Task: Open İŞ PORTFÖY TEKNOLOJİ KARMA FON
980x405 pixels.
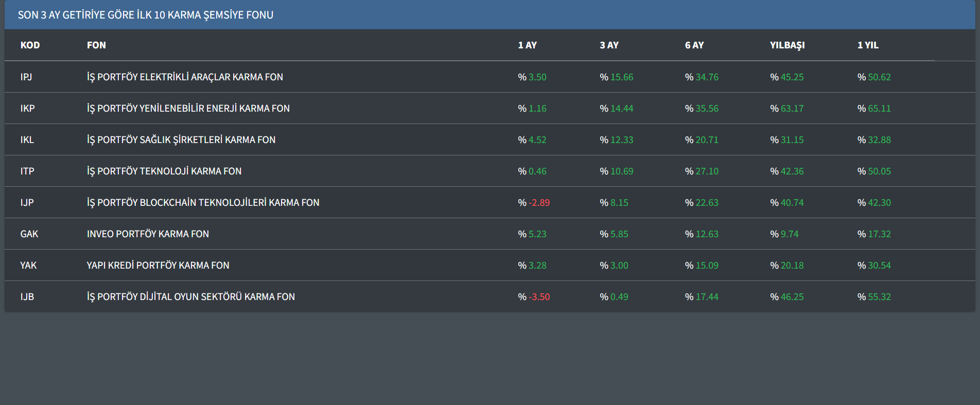Action: pyautogui.click(x=164, y=171)
